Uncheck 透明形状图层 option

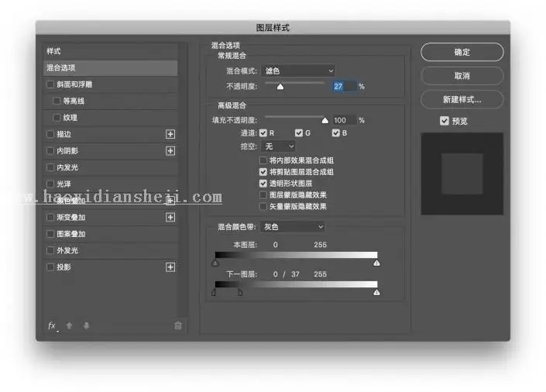[x=263, y=184]
